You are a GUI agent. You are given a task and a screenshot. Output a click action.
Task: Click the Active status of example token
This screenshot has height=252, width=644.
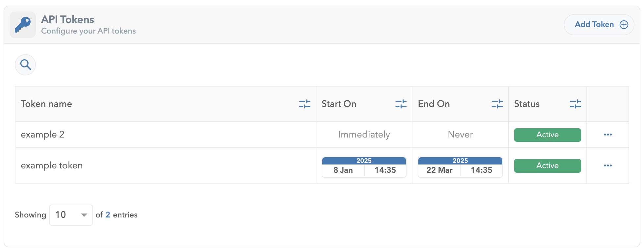point(547,166)
